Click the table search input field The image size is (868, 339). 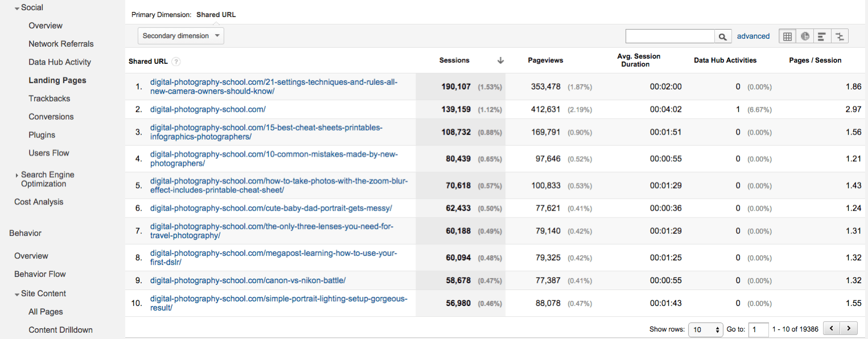pos(670,36)
